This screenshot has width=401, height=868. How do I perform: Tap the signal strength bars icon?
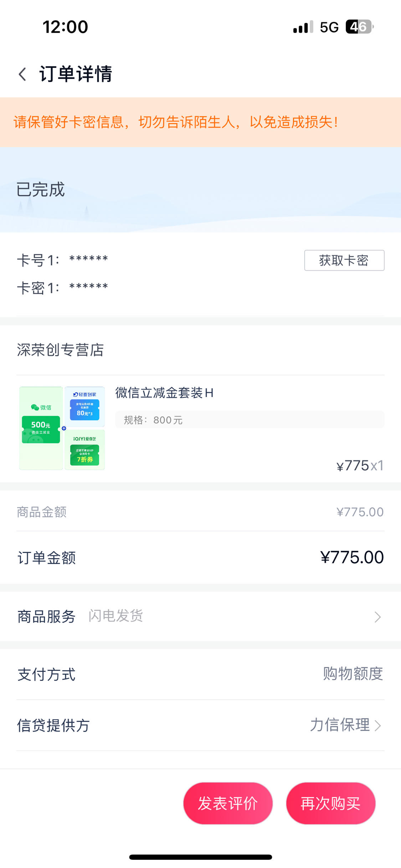[303, 27]
